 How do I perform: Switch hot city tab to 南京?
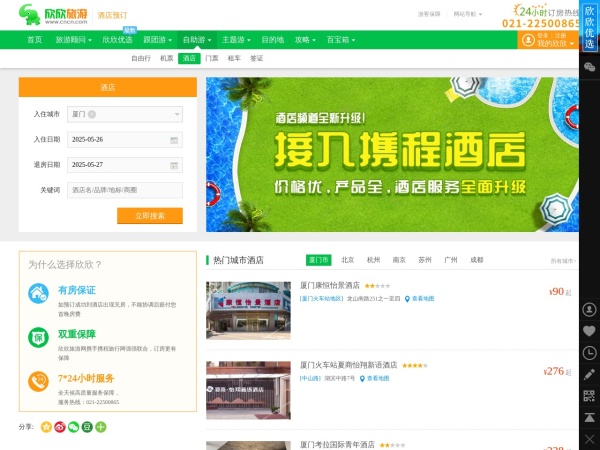[x=399, y=260]
